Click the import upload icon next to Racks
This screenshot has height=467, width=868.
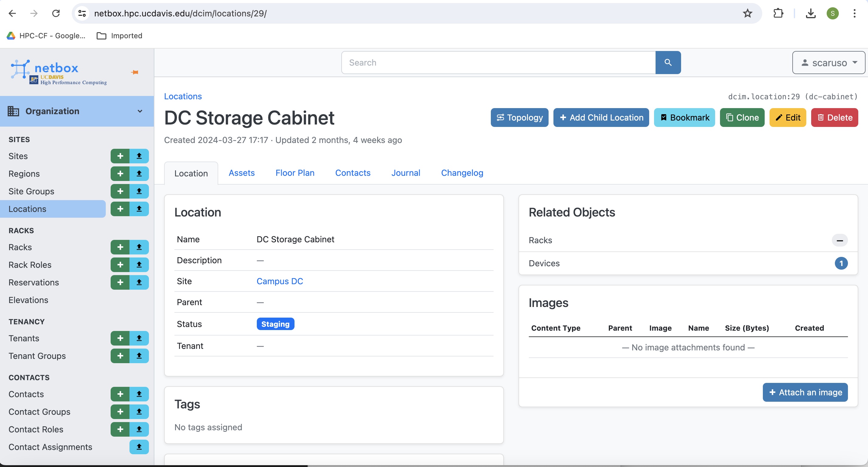139,247
